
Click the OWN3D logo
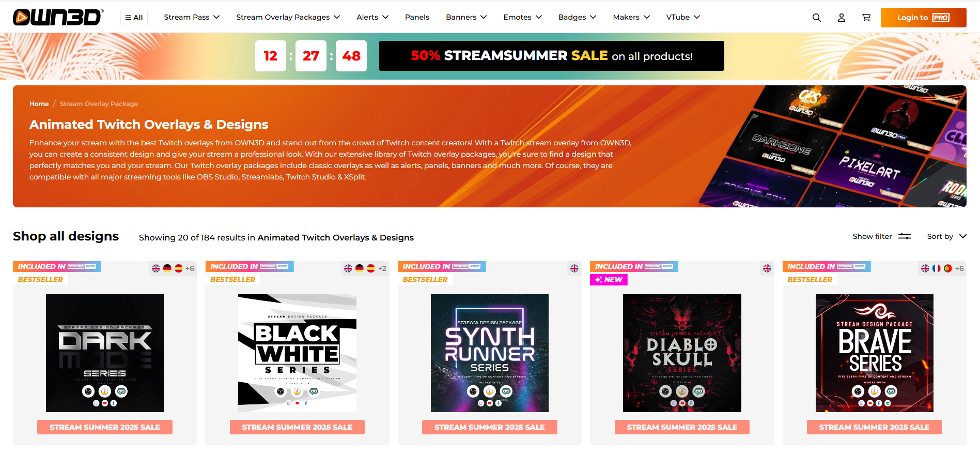[58, 17]
